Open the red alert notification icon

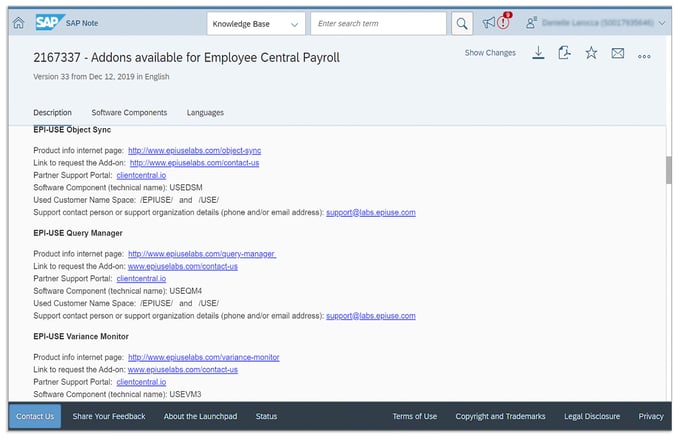[503, 22]
